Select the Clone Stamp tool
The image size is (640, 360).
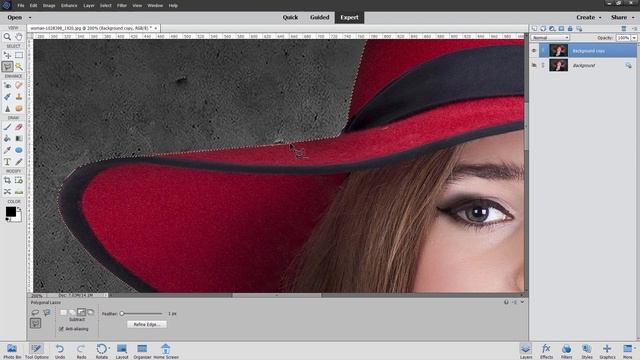[x=19, y=97]
